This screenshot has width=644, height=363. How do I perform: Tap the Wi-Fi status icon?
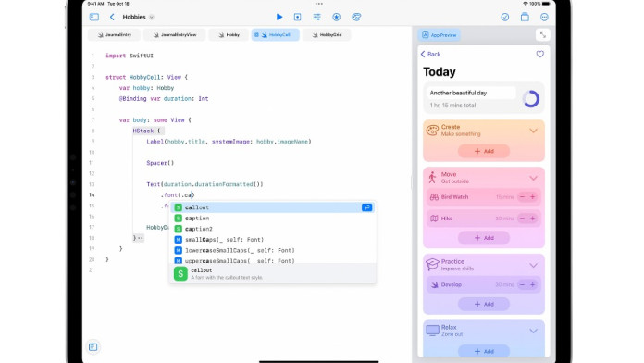point(525,4)
